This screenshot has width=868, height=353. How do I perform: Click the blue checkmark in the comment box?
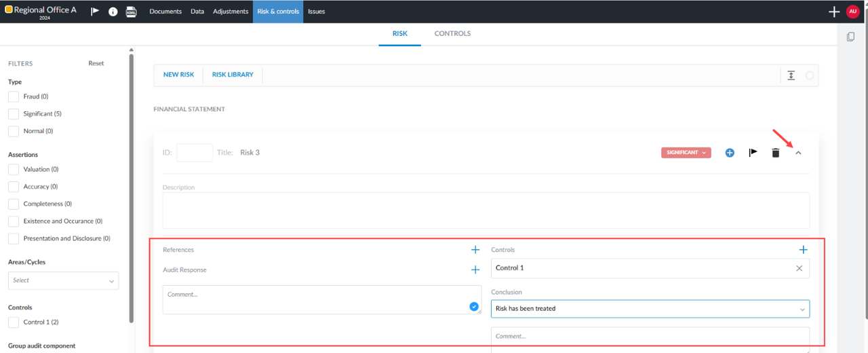(x=474, y=307)
